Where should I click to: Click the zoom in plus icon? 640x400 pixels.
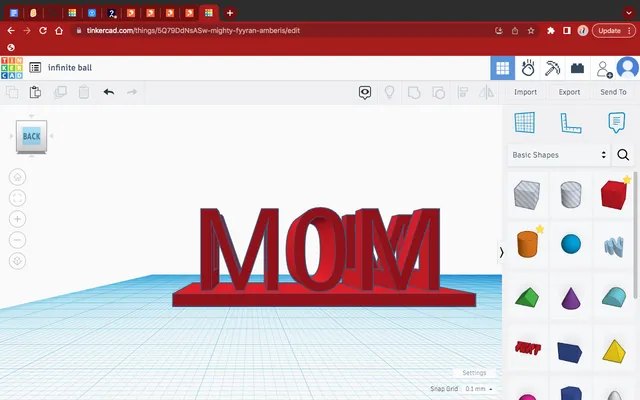click(x=17, y=219)
